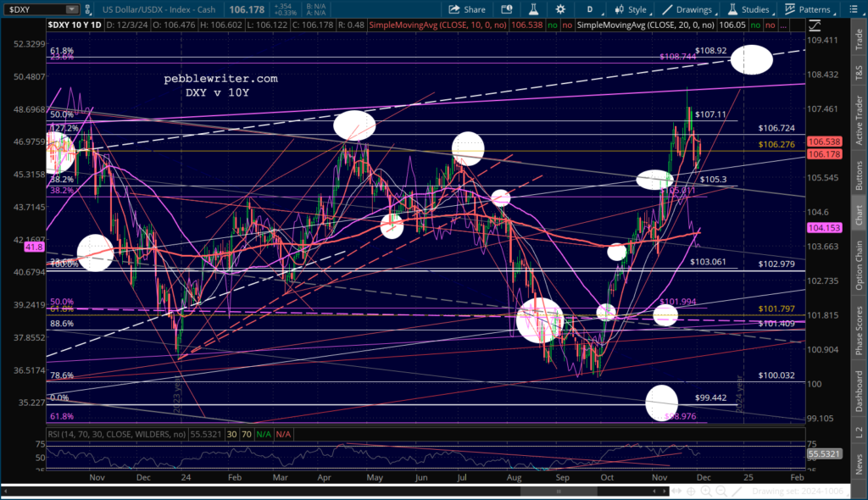Open the T&S side tab
This screenshot has height=500, width=868.
[859, 72]
